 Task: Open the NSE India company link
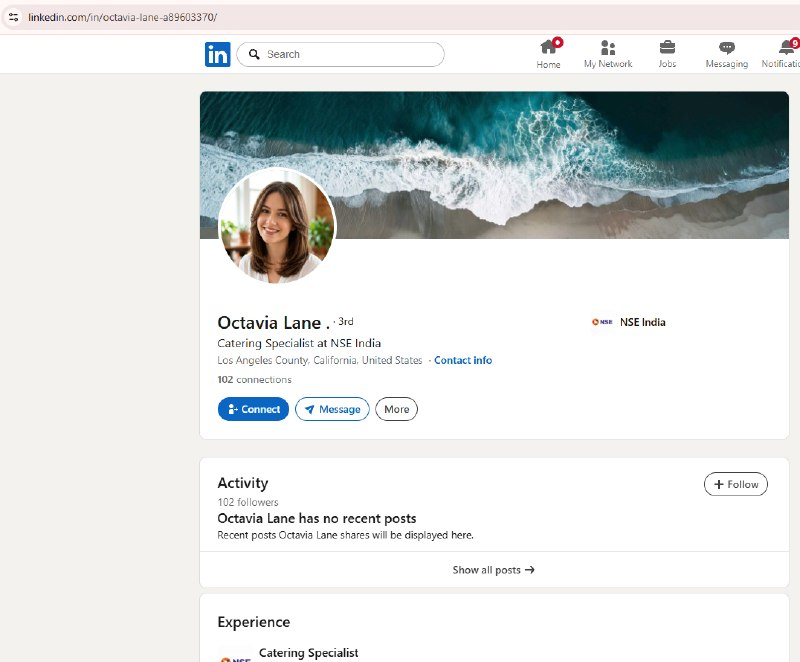629,322
